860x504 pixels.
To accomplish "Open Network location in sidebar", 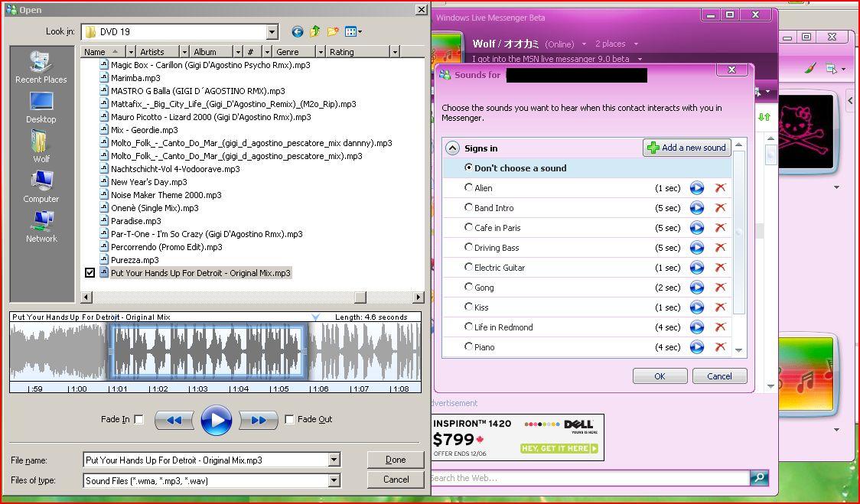I will (x=41, y=226).
